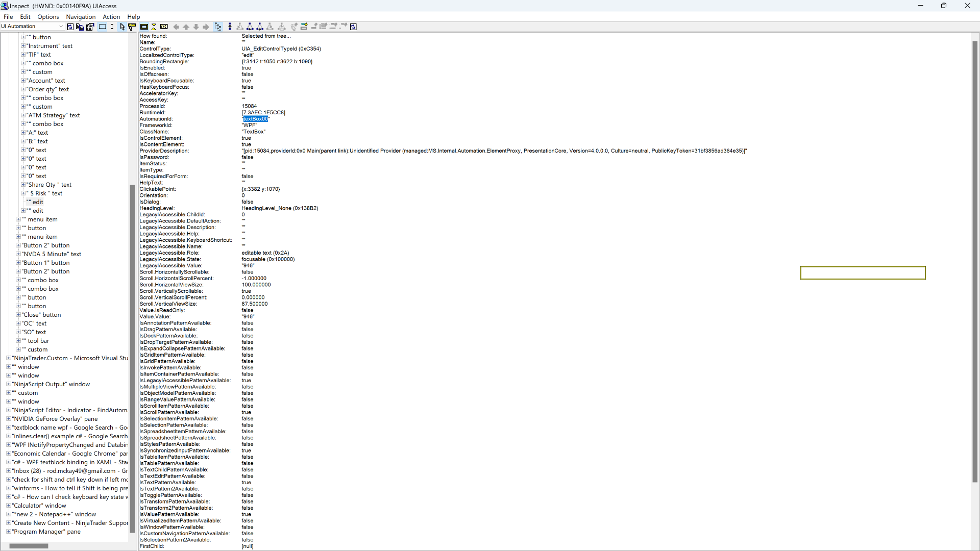The width and height of the screenshot is (980, 551).
Task: Select the "Close" button tree item
Action: 41,315
